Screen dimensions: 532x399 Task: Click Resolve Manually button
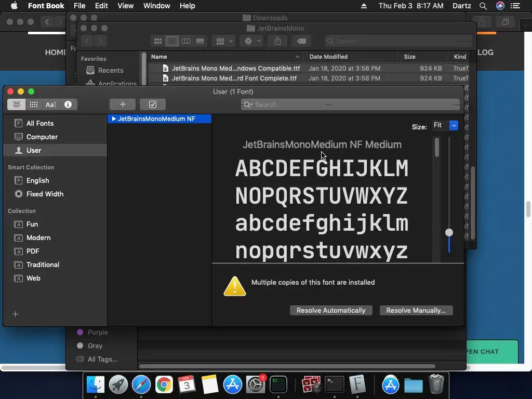point(416,311)
